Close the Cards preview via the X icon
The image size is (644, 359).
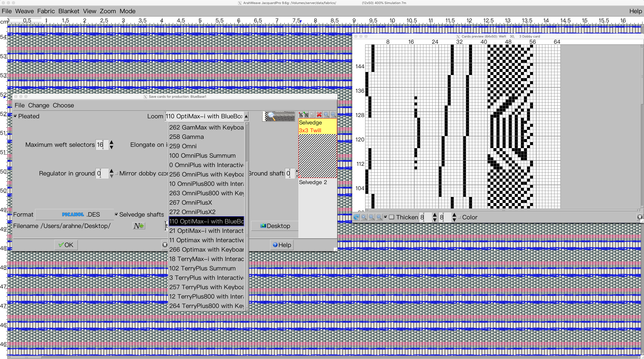[640, 217]
